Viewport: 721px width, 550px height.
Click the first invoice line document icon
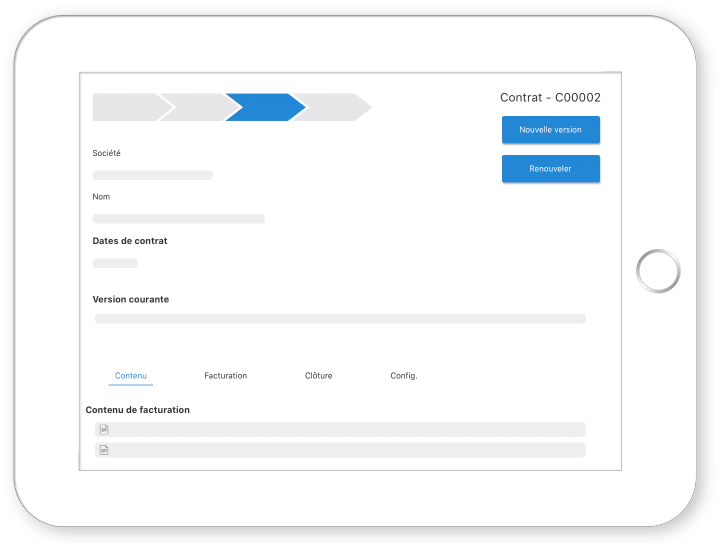coord(104,430)
